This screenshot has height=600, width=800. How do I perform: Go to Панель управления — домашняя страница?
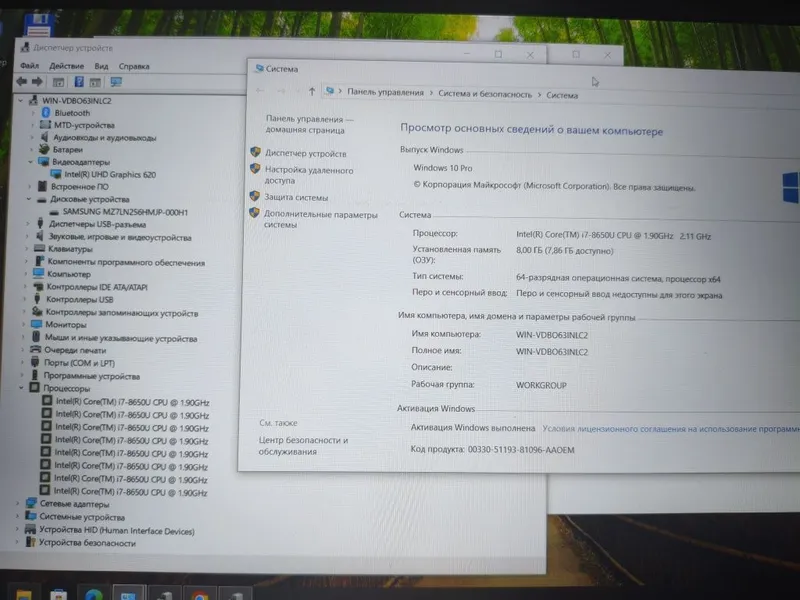click(x=309, y=124)
